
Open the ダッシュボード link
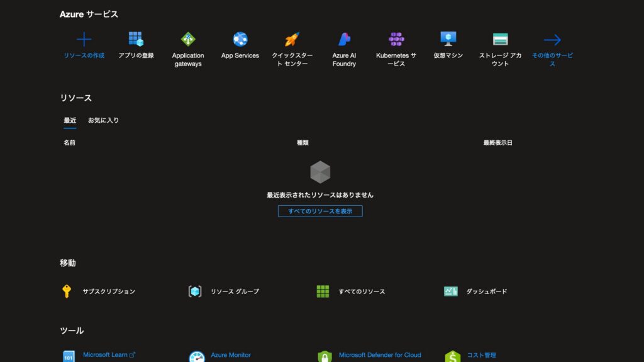coord(486,291)
